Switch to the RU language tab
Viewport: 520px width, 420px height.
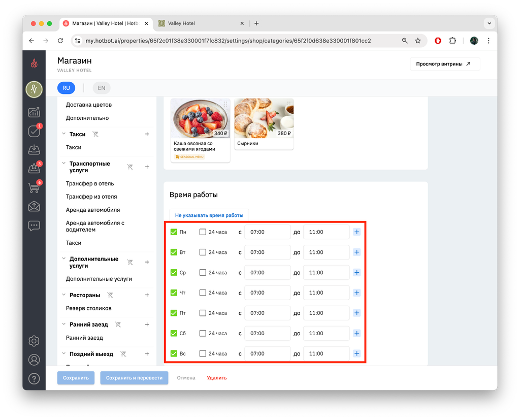pyautogui.click(x=67, y=88)
